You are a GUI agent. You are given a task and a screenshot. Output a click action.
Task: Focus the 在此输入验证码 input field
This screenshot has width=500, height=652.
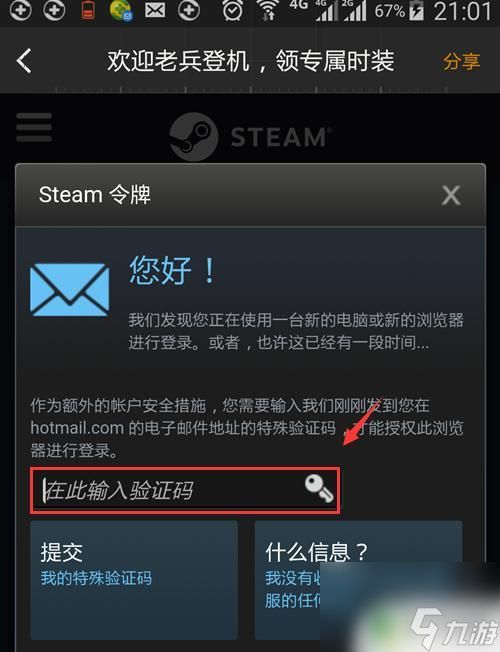coord(185,490)
